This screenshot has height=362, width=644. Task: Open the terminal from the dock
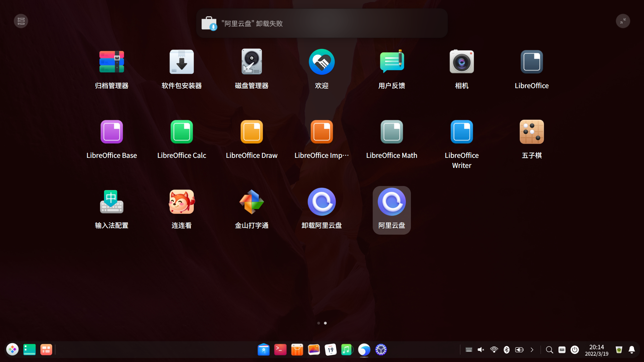280,349
